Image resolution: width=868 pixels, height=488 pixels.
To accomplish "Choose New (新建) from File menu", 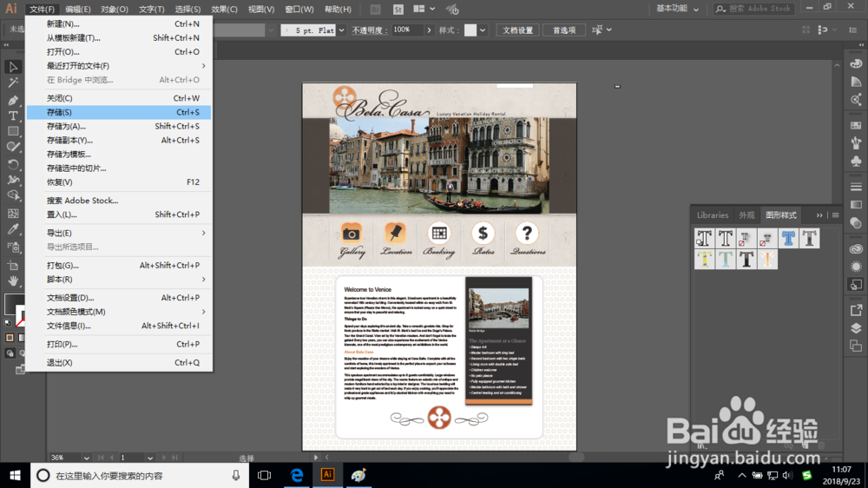I will (x=119, y=23).
